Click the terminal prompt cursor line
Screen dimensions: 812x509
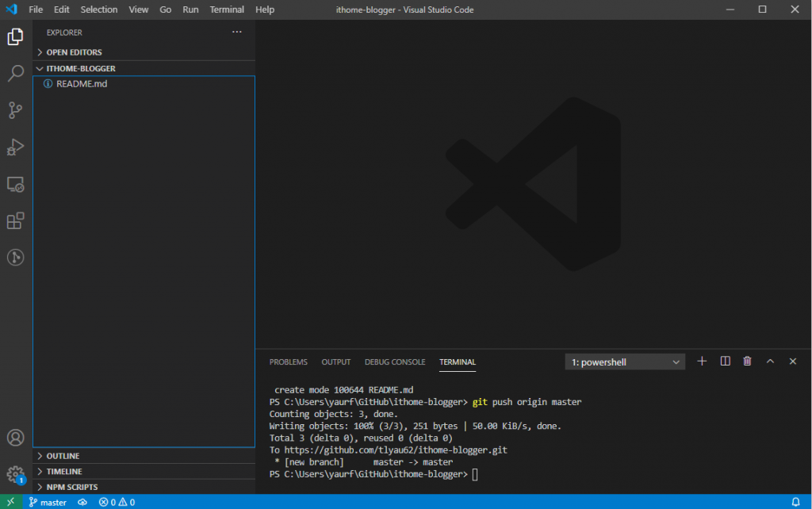[373, 474]
